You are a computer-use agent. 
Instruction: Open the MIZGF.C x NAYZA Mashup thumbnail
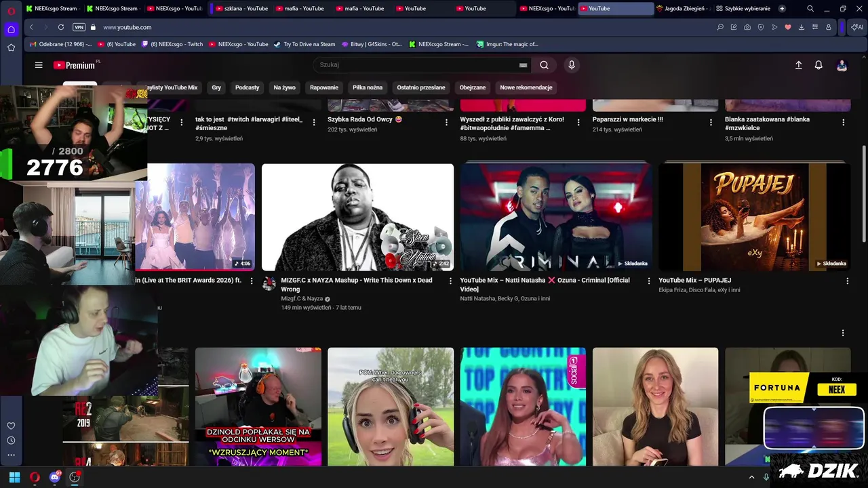(358, 217)
